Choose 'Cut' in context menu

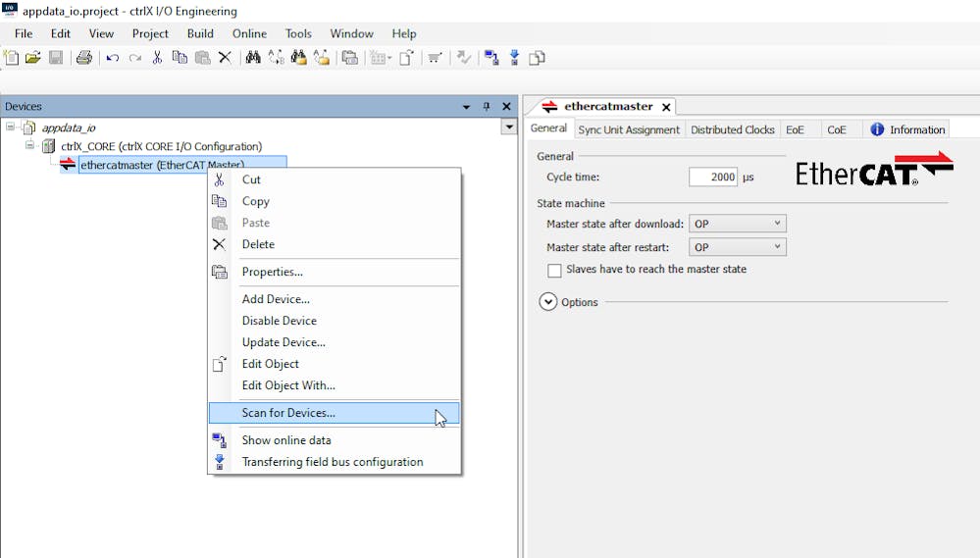(x=335, y=180)
